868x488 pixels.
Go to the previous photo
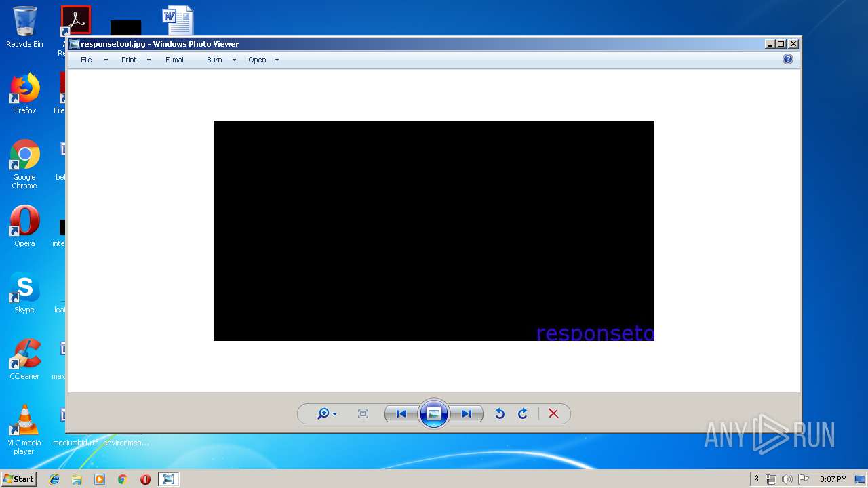[401, 413]
